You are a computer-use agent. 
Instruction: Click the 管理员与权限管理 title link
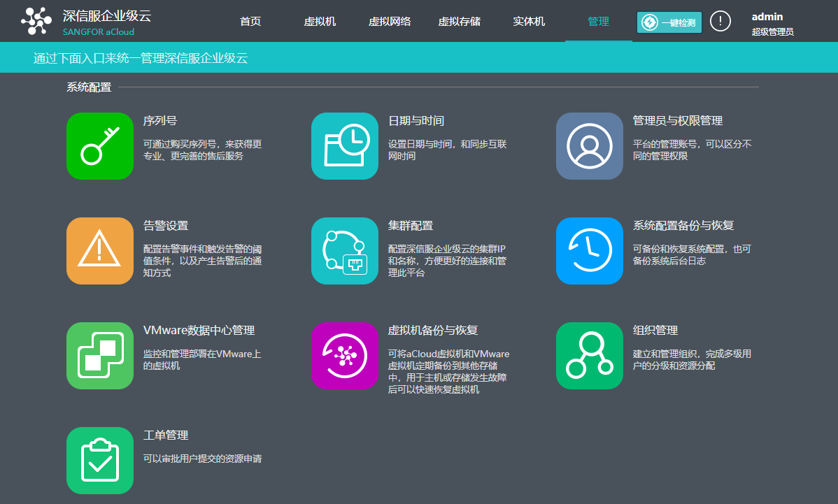[678, 121]
